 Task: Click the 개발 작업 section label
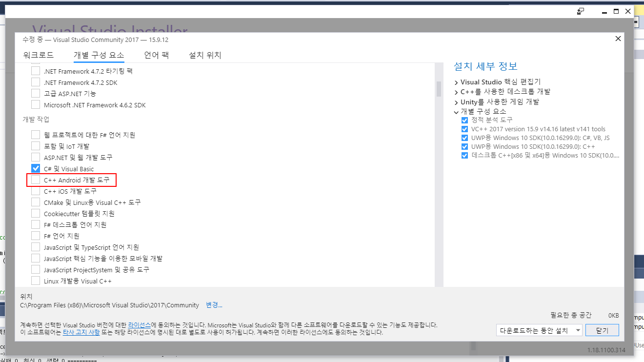(36, 120)
